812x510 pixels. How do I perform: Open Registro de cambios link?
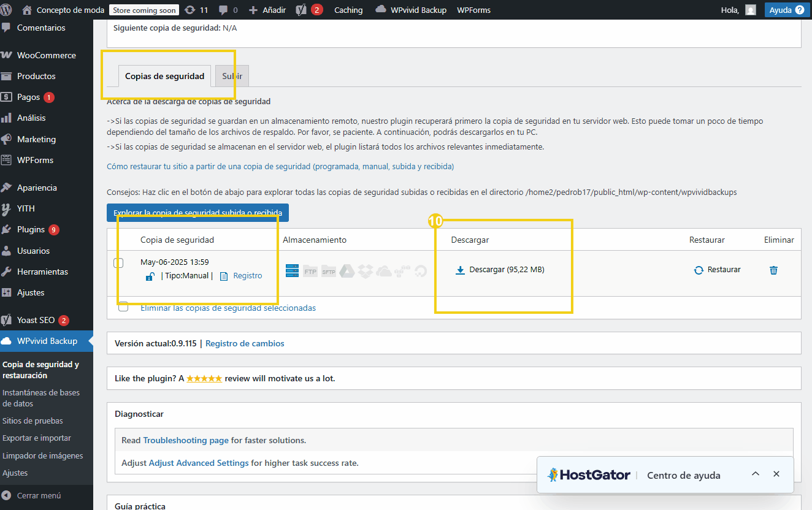[x=245, y=343]
